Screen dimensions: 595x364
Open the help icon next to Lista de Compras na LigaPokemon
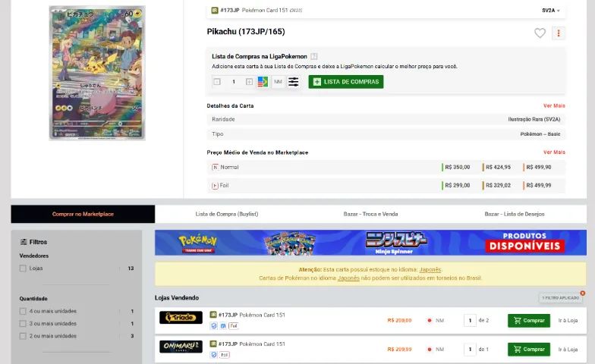click(x=314, y=56)
